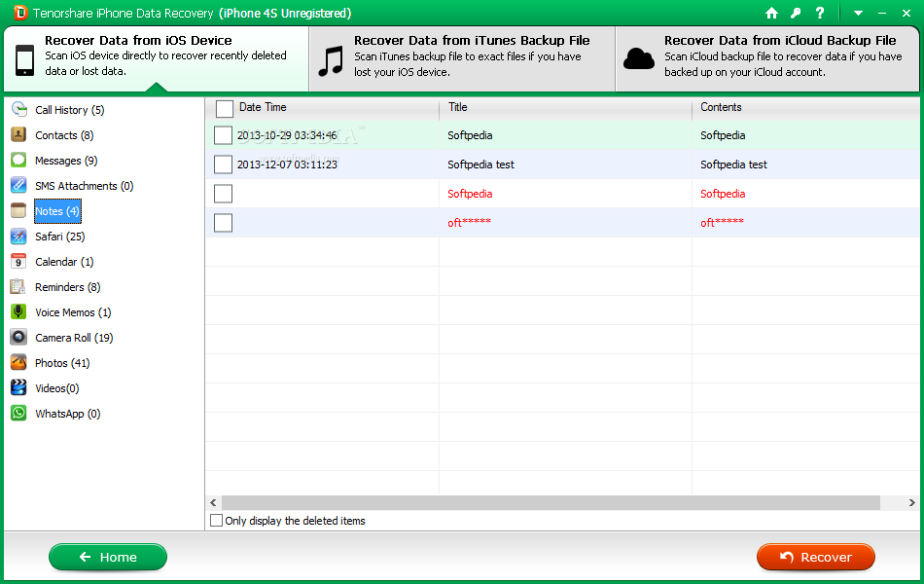
Task: Click the WhatsApp icon in sidebar
Action: 18,413
